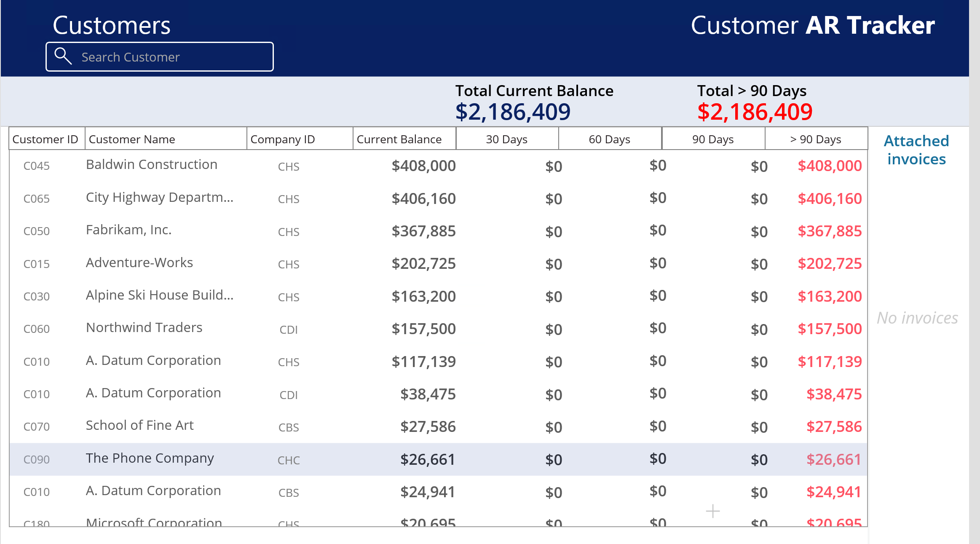Click the 30 Days column header
Viewport: 980px width, 544px height.
click(x=506, y=139)
